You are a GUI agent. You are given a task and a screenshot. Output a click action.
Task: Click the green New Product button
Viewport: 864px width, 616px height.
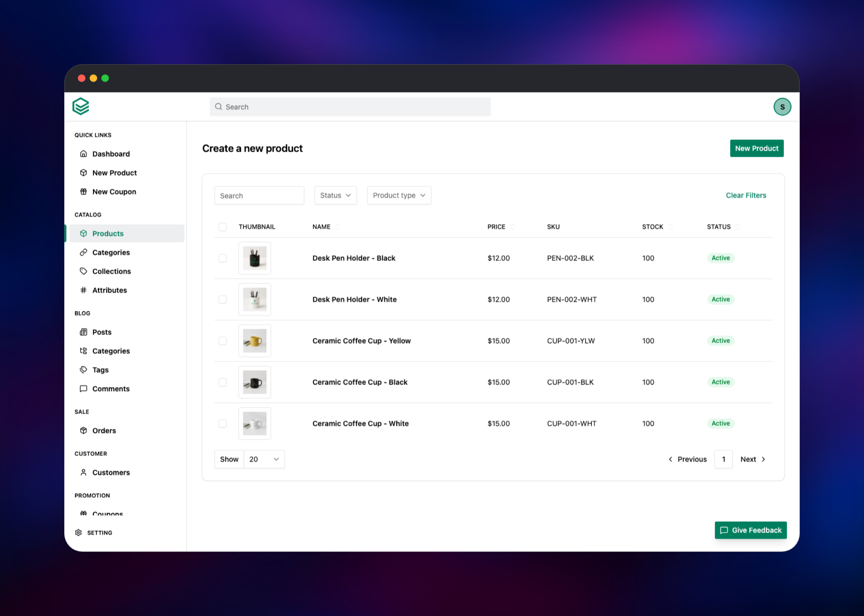[x=757, y=148]
